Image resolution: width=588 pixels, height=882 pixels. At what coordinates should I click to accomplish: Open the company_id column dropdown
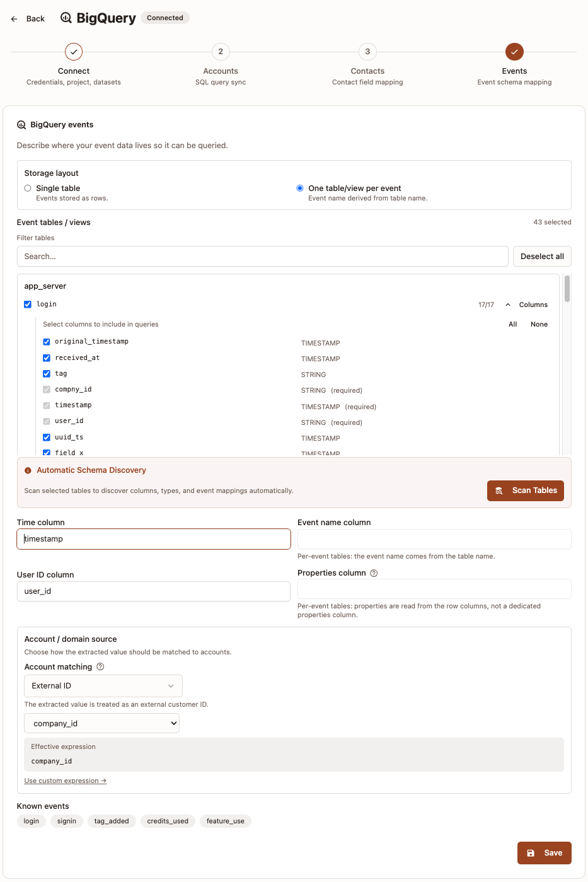101,723
